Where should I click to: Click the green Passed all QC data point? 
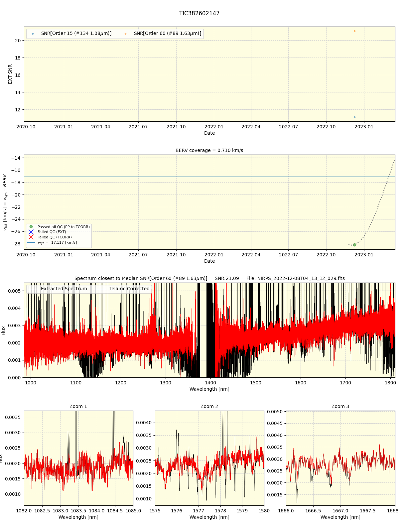354,245
